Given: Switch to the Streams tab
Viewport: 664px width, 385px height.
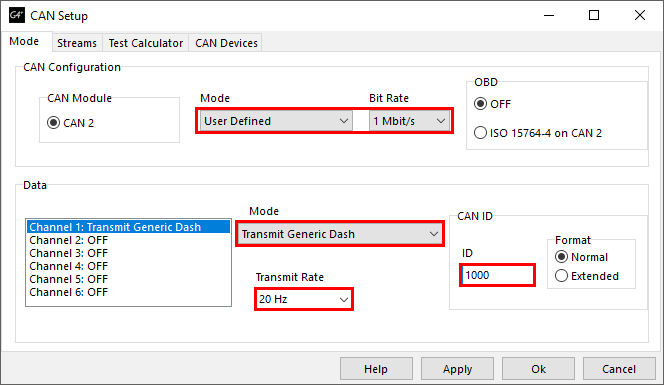Looking at the screenshot, I should (x=77, y=43).
